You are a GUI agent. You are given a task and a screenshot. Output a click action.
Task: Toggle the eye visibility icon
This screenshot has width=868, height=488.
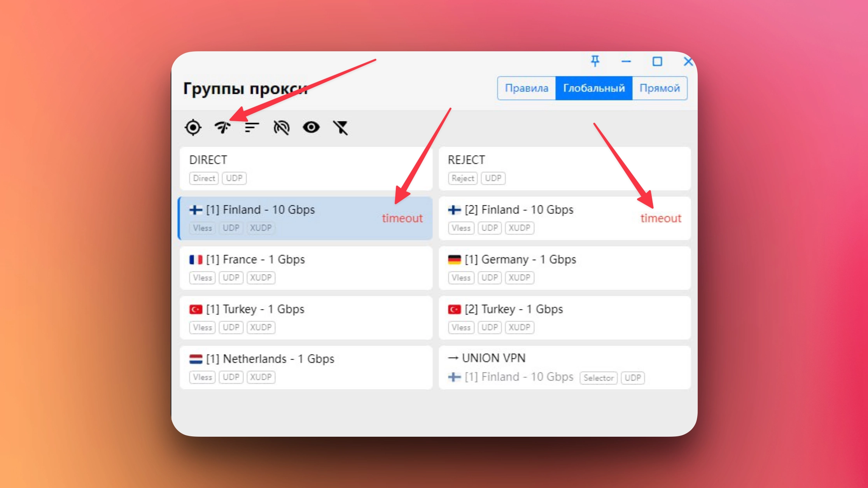[x=311, y=127]
